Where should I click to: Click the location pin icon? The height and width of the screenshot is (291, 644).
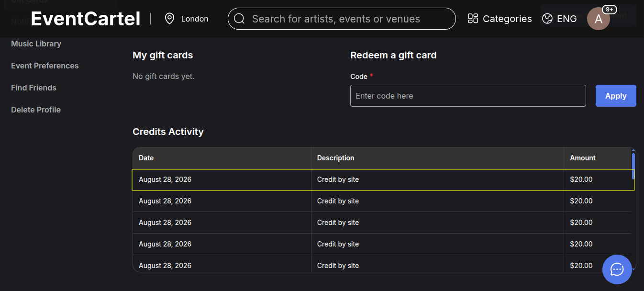pos(169,19)
